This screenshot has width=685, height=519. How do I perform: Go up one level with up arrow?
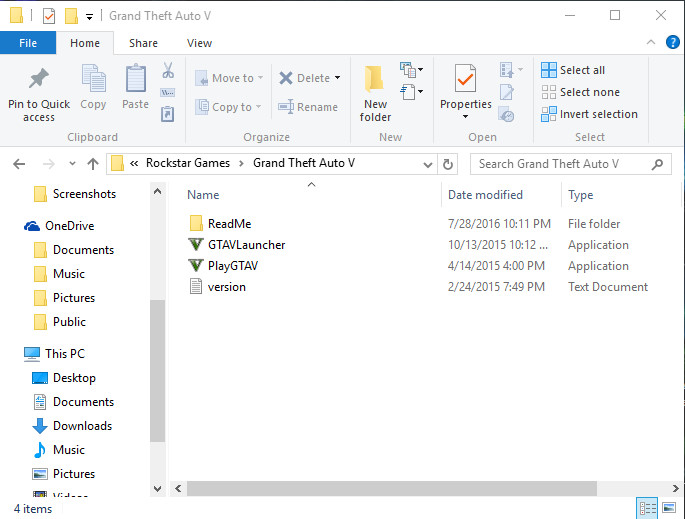pyautogui.click(x=93, y=164)
